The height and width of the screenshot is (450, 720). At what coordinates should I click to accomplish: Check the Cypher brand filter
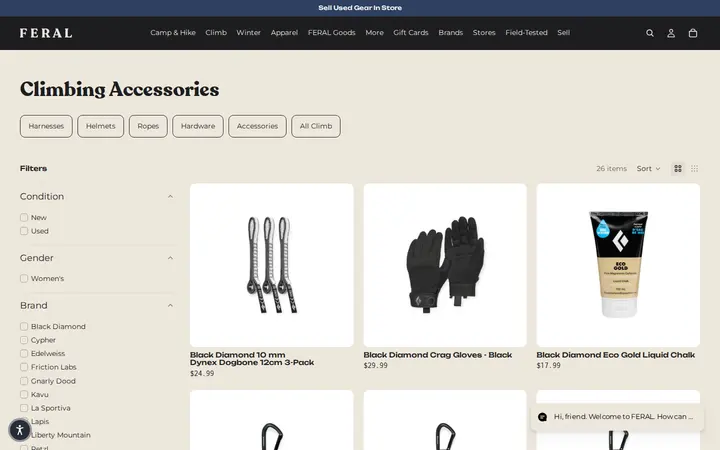click(24, 340)
